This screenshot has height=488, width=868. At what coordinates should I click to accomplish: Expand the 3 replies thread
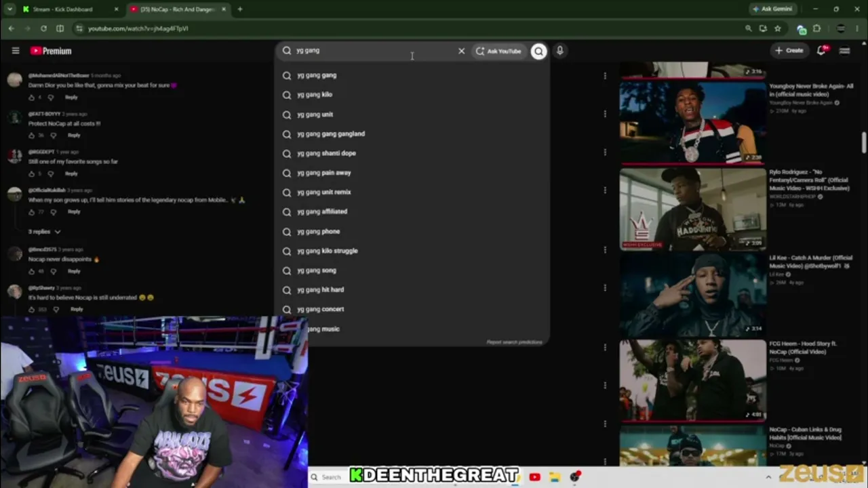tap(44, 232)
